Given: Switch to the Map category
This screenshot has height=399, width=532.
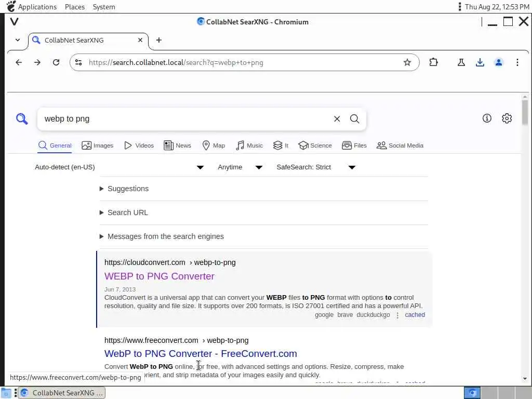Looking at the screenshot, I should pos(214,145).
